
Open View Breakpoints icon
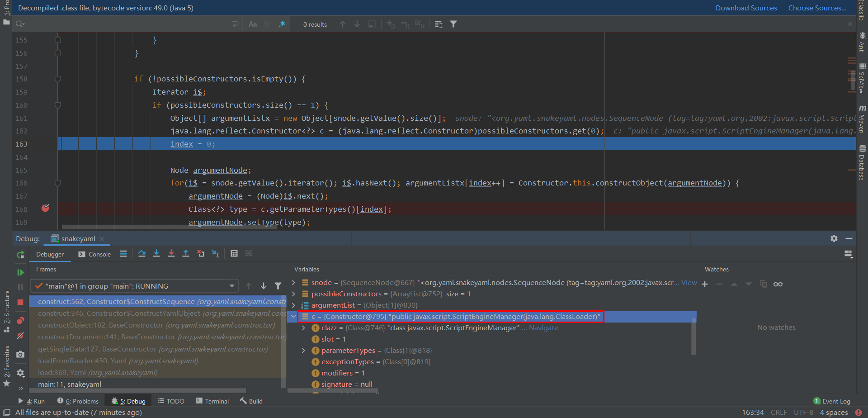point(20,321)
